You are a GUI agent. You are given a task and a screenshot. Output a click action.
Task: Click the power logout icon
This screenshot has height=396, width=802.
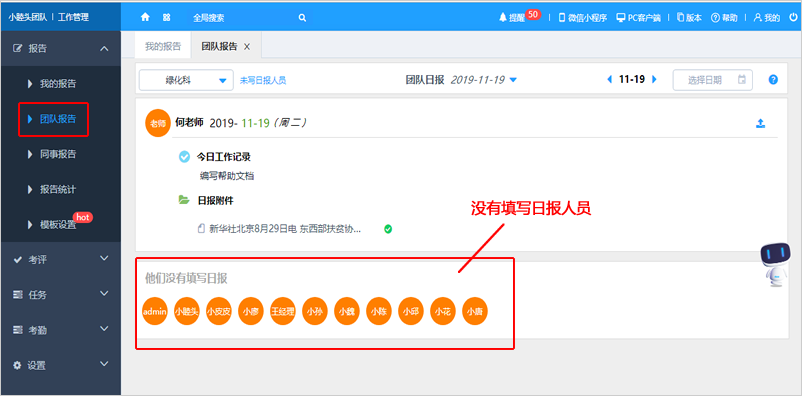(793, 18)
